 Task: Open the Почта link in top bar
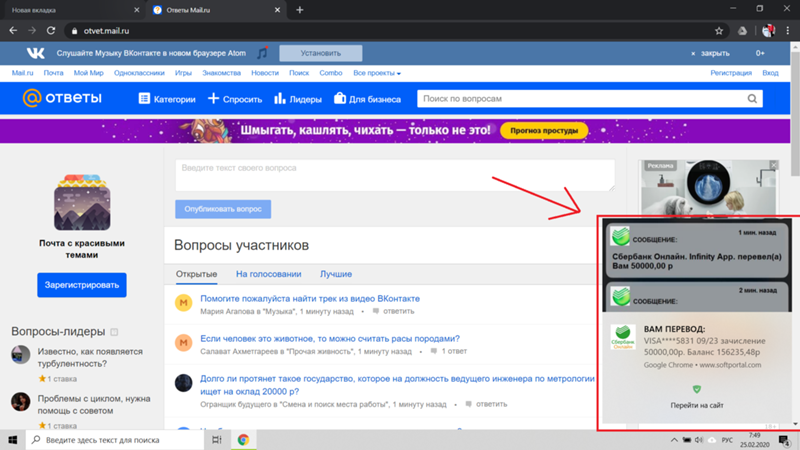click(x=54, y=73)
